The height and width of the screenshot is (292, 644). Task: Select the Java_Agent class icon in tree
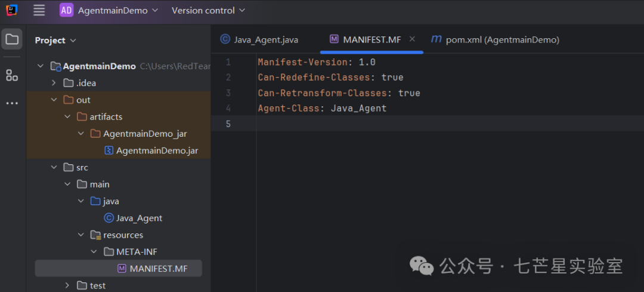(x=109, y=218)
